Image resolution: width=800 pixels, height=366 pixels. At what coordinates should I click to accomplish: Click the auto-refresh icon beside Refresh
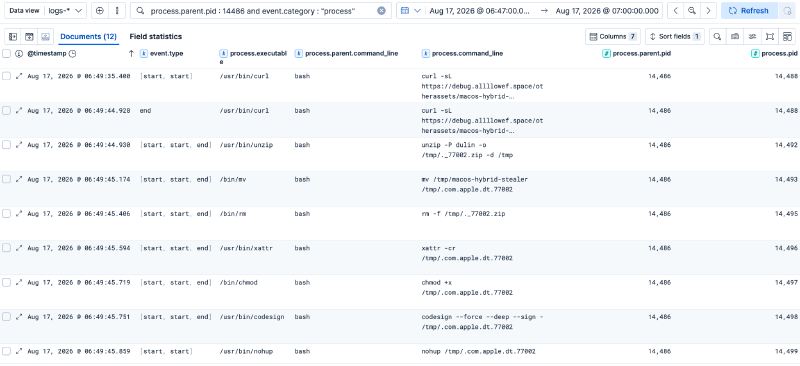(786, 11)
